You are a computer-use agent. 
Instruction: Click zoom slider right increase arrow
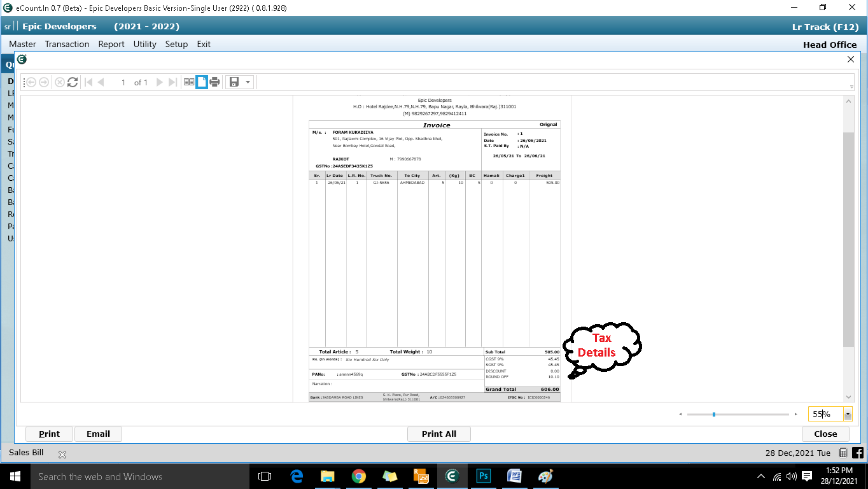point(795,415)
